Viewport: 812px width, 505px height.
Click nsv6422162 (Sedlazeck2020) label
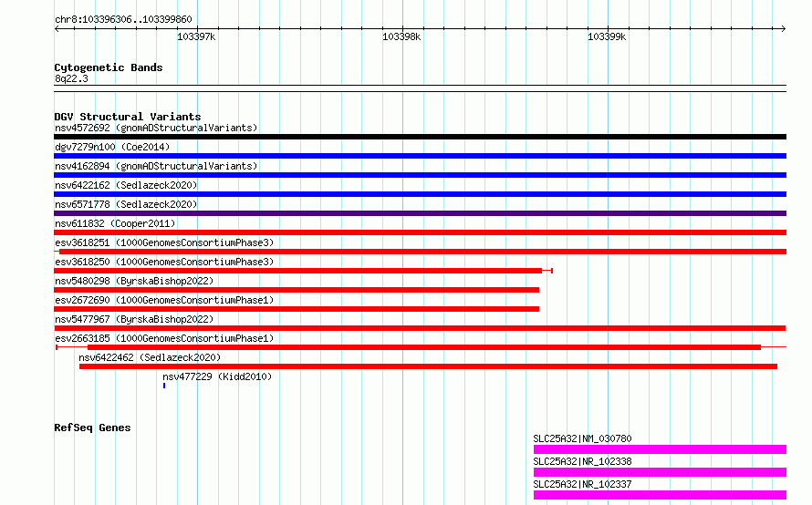[x=126, y=185]
